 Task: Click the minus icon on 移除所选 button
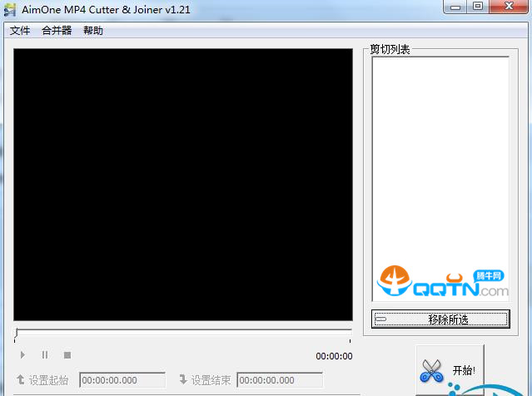tap(380, 319)
